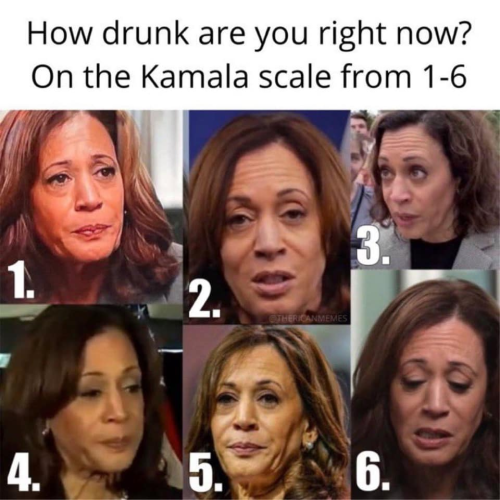Image resolution: width=500 pixels, height=500 pixels.
Task: Choose the photo labeled number 3
Action: (425, 189)
